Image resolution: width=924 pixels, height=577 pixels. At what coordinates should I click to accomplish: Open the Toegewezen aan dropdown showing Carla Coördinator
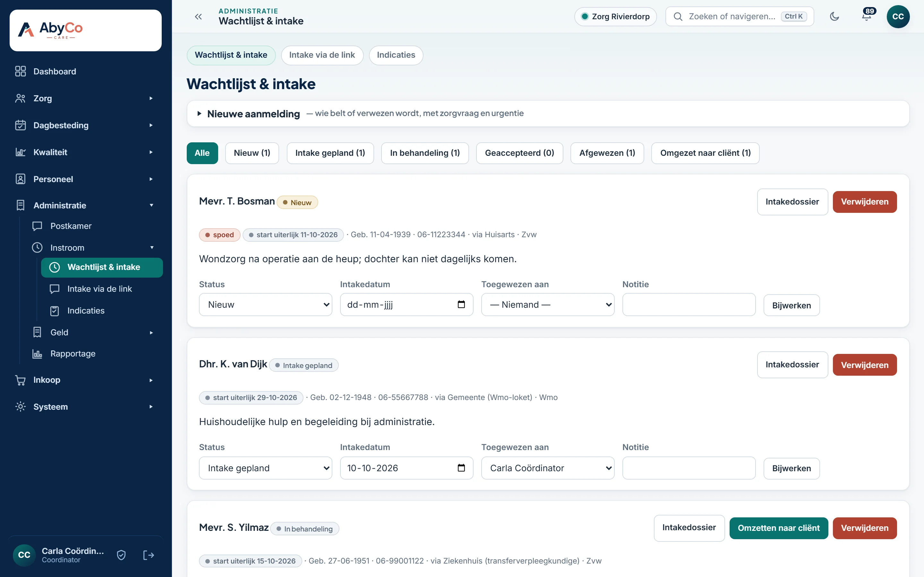(x=548, y=468)
